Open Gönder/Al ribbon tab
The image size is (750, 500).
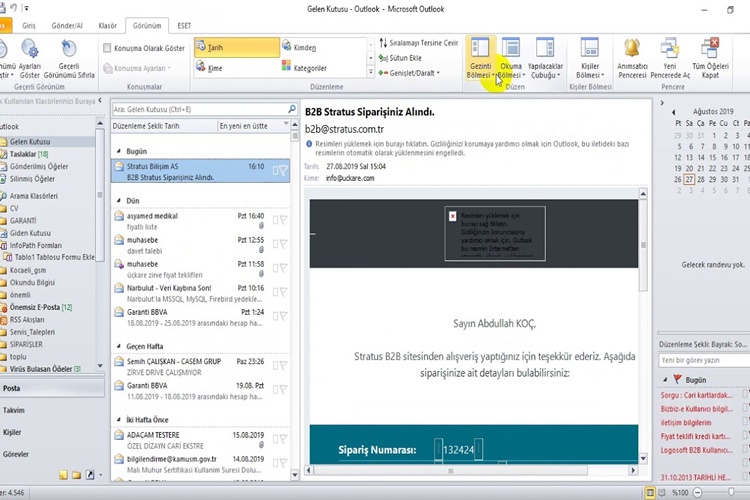pyautogui.click(x=67, y=26)
